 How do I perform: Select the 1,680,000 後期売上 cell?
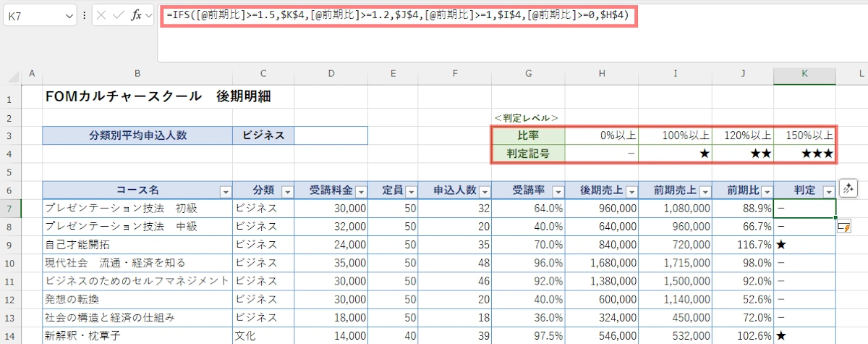pos(602,263)
